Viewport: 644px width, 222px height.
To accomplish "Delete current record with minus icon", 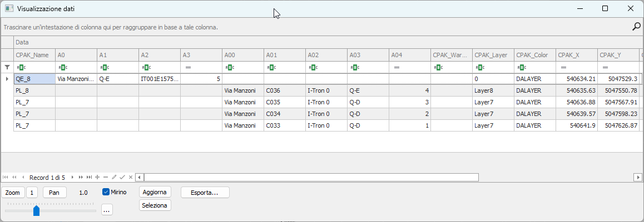I will click(x=106, y=178).
